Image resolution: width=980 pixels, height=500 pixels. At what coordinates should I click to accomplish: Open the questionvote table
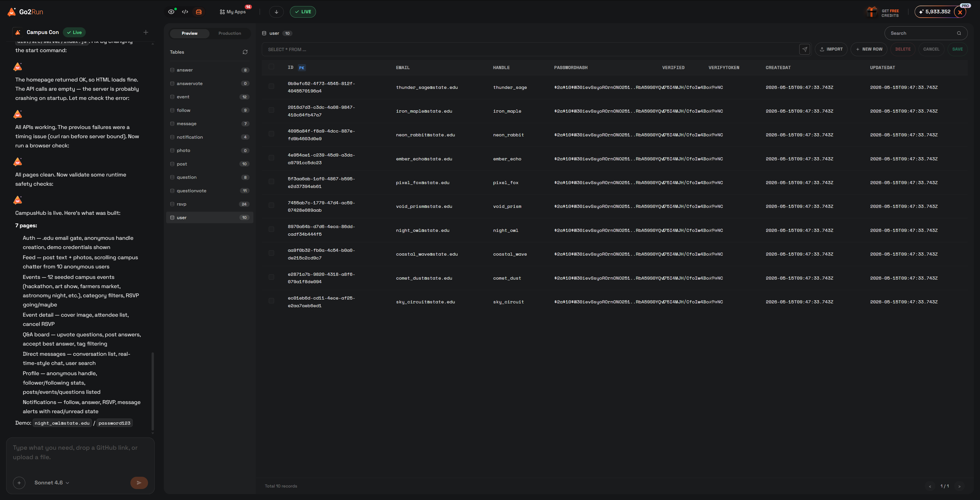click(x=210, y=191)
